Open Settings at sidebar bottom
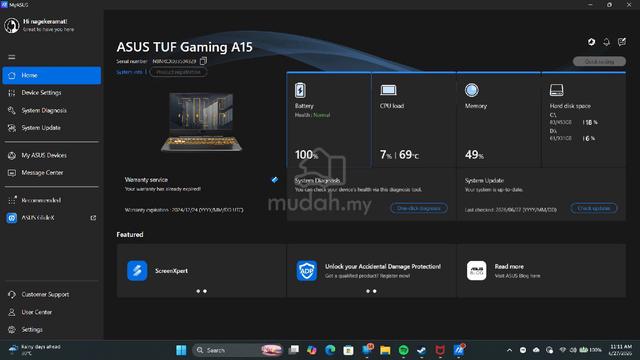This screenshot has height=360, width=640. (x=51, y=330)
